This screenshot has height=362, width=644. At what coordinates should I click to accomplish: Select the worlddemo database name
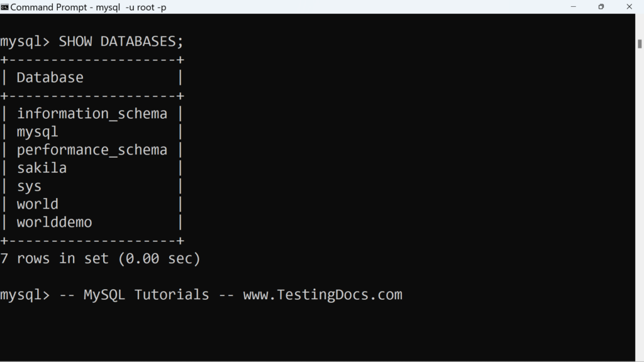(54, 222)
